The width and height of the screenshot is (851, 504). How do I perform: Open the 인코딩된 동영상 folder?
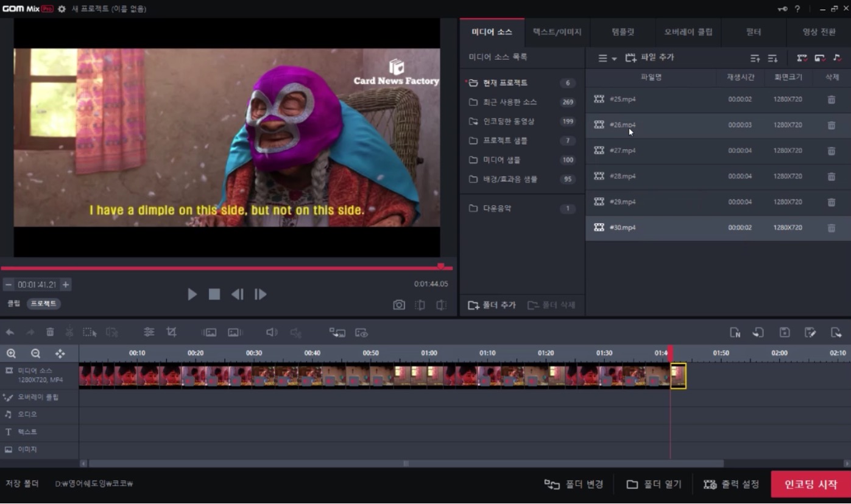point(522,121)
